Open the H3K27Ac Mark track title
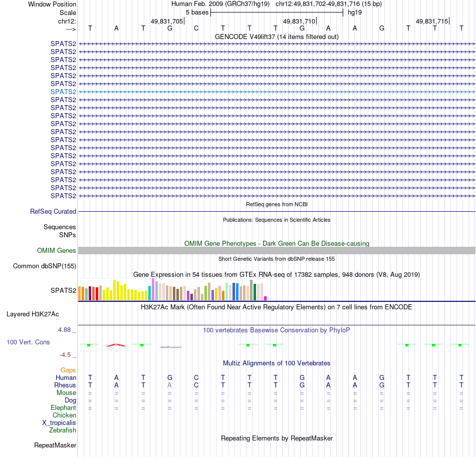 [277, 307]
